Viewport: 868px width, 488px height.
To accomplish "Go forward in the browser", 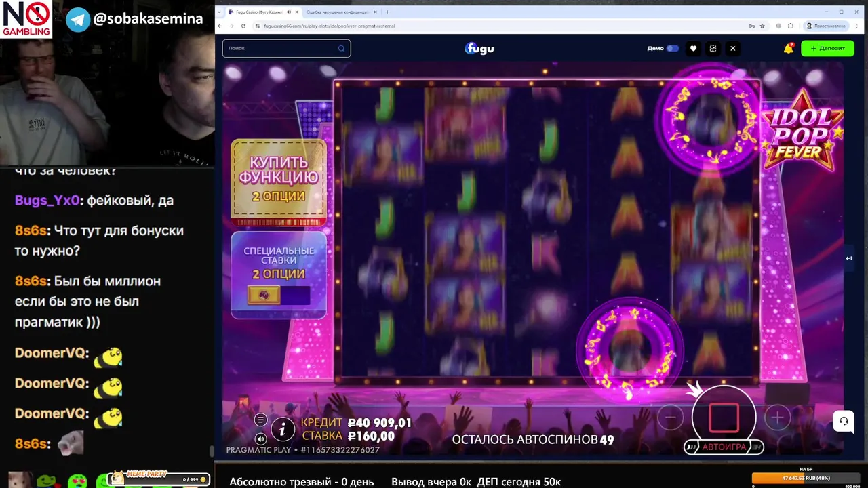I will [231, 26].
